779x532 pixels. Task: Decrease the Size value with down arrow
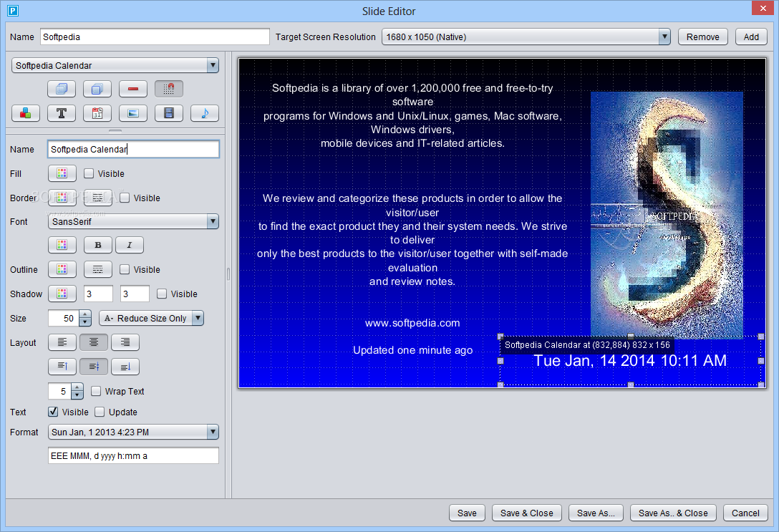coord(85,322)
